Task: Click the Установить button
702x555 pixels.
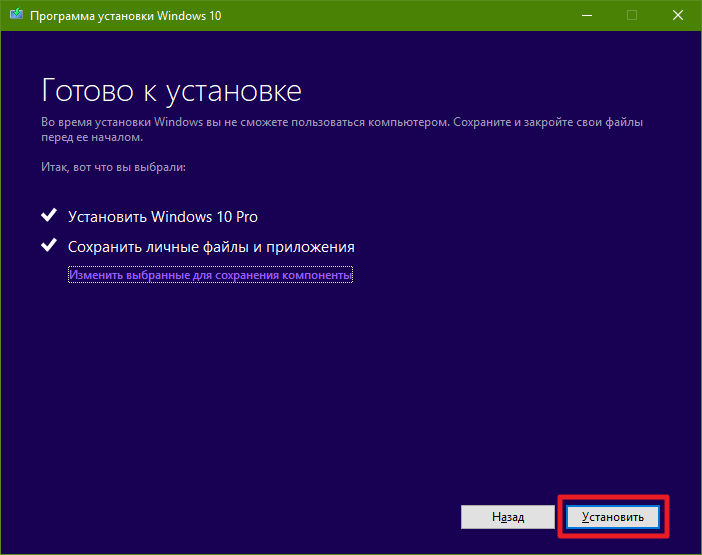Action: tap(613, 517)
